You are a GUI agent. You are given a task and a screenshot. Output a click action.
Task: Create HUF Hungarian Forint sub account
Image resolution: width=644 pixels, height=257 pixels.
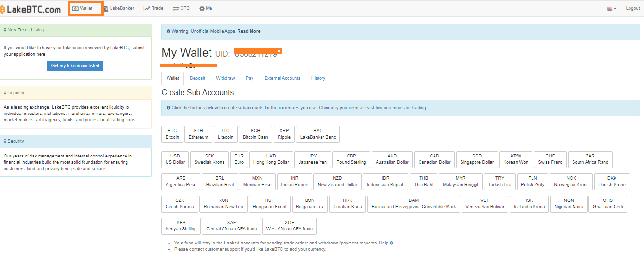[x=270, y=204]
